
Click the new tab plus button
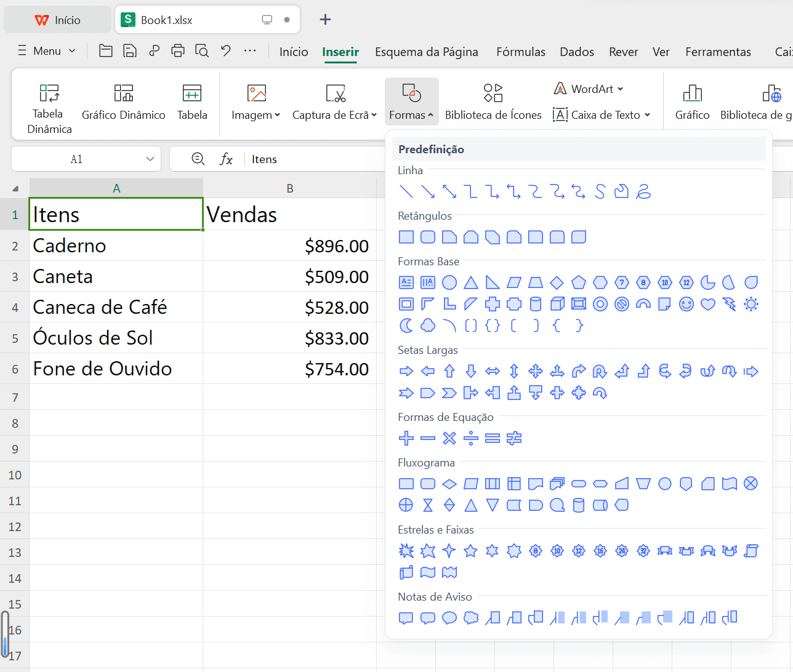325,20
